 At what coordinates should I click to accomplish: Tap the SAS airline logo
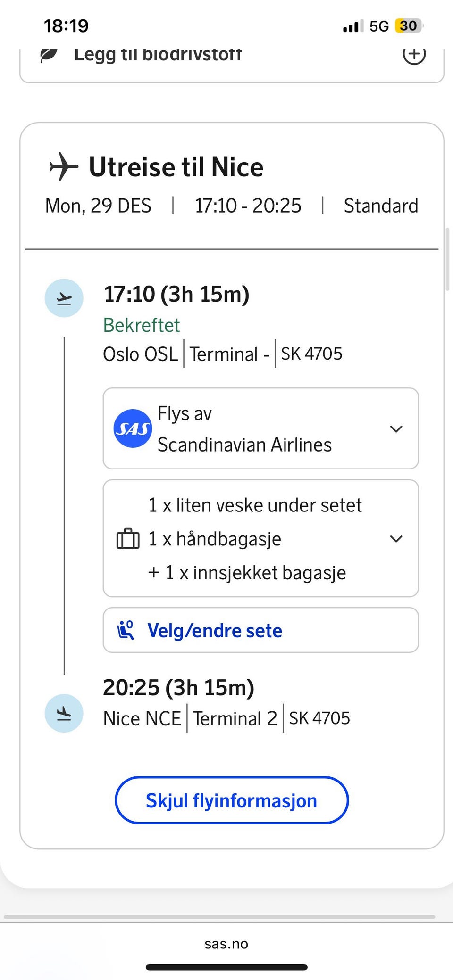pyautogui.click(x=133, y=428)
